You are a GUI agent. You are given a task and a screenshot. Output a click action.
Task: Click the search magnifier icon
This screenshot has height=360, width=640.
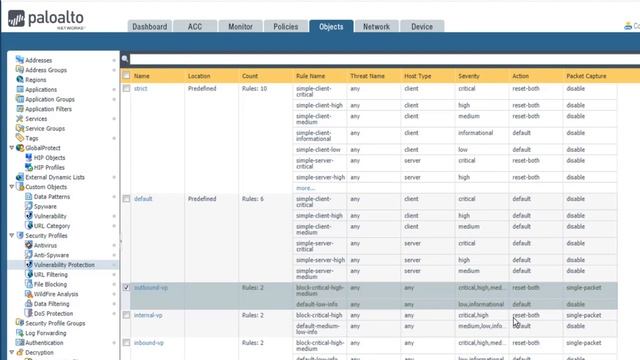pos(125,59)
